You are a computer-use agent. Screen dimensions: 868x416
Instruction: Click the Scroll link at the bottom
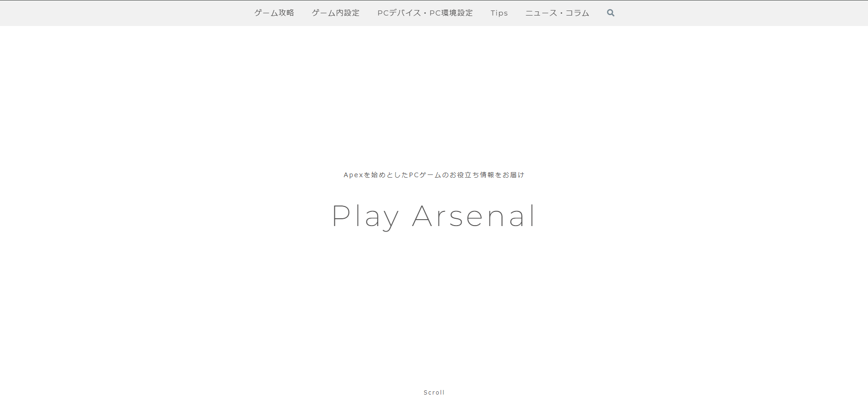click(x=434, y=392)
